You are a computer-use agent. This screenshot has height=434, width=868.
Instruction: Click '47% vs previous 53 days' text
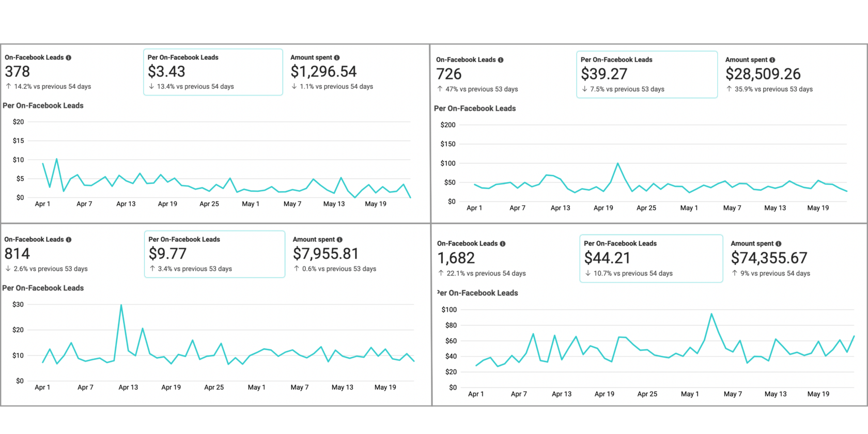(x=482, y=89)
